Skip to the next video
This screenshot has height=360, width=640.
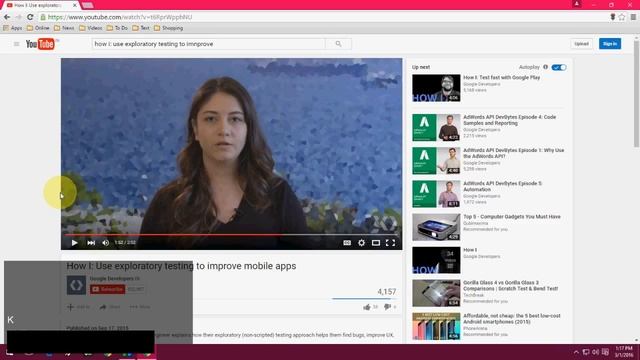point(91,242)
